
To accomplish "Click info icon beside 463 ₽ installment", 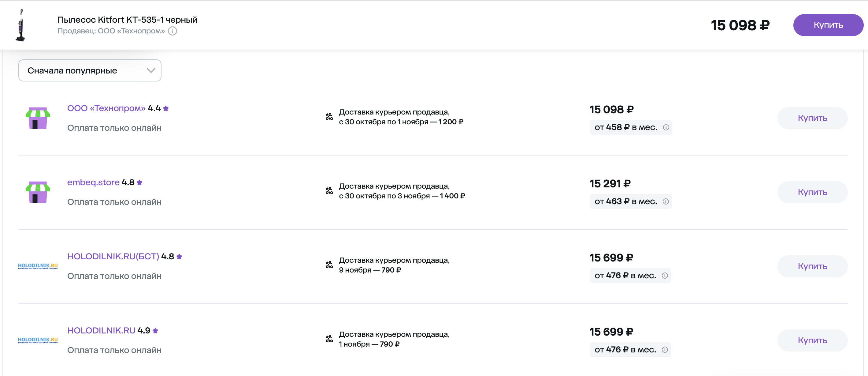I will [x=666, y=202].
